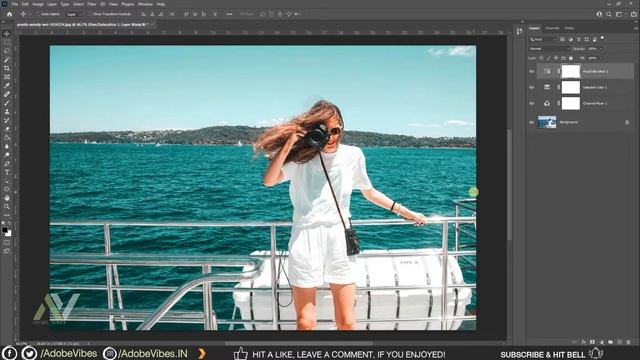Select the Pen tool
Viewport: 640px width, 360px height.
(7, 163)
